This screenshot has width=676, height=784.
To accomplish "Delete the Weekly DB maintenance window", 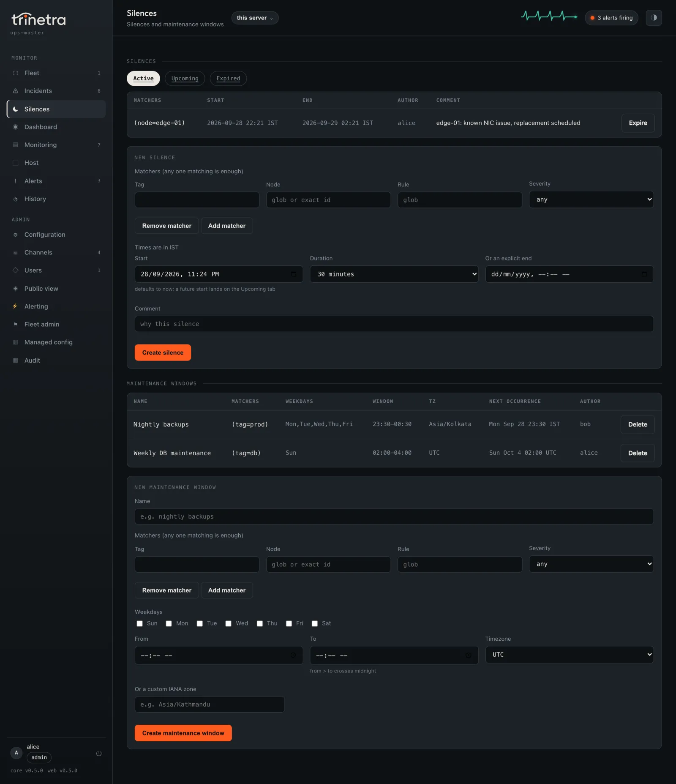I will [x=638, y=453].
